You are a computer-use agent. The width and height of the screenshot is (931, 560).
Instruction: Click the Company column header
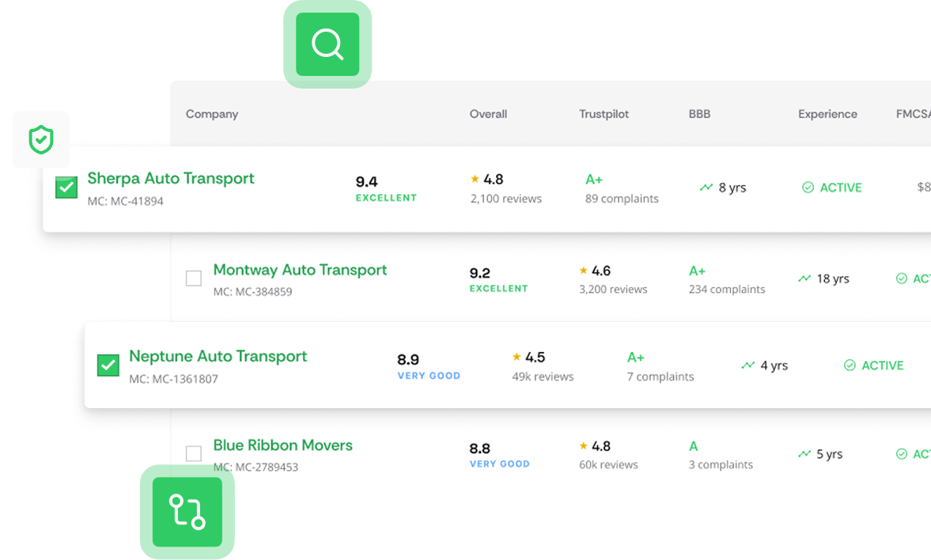pos(212,114)
